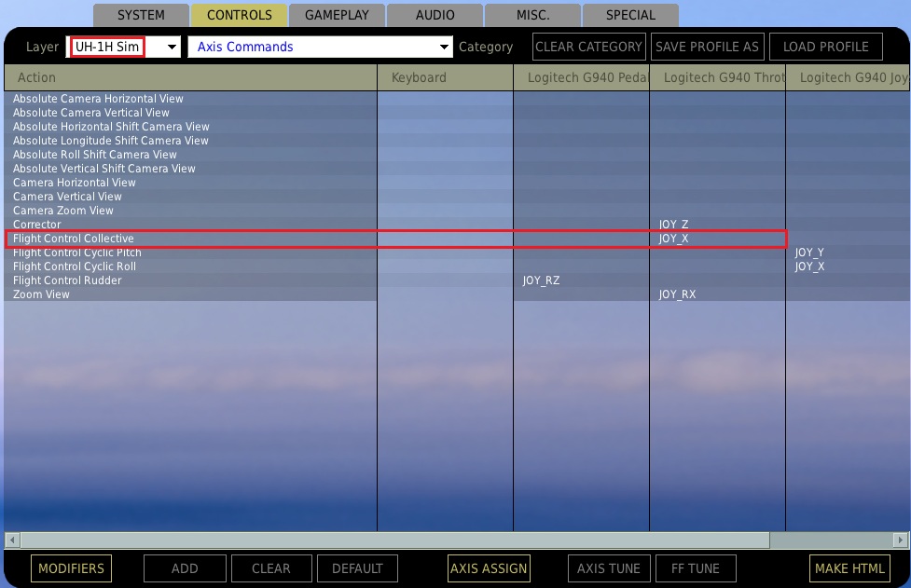Open the CONTROLS tab

click(x=239, y=15)
